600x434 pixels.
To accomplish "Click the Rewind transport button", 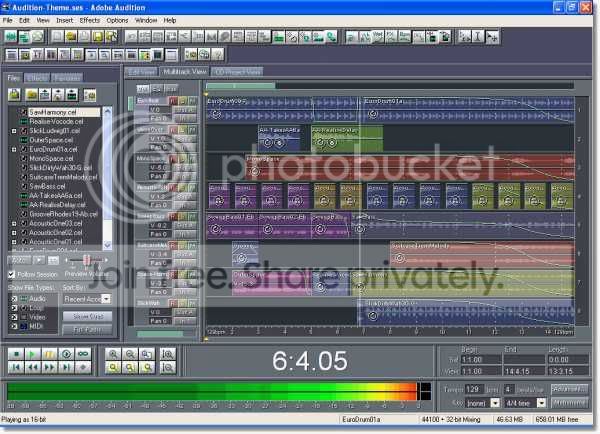I will (33, 367).
